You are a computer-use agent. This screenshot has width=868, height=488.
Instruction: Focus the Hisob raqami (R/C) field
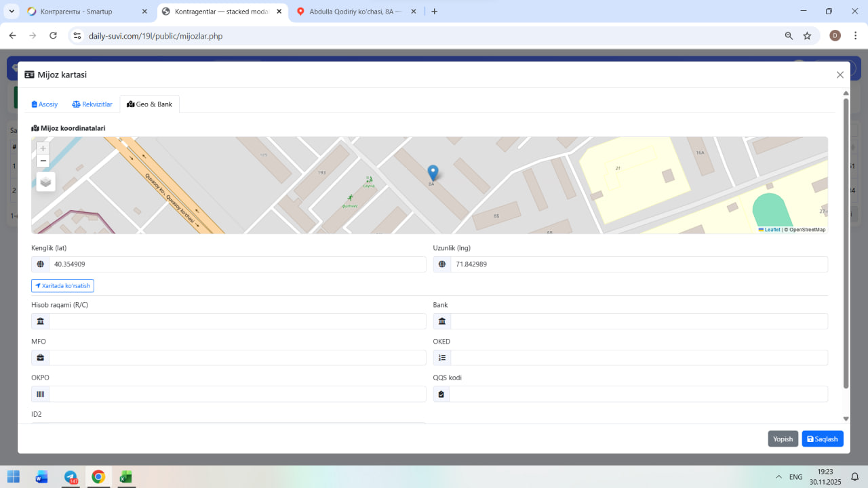[x=237, y=321]
